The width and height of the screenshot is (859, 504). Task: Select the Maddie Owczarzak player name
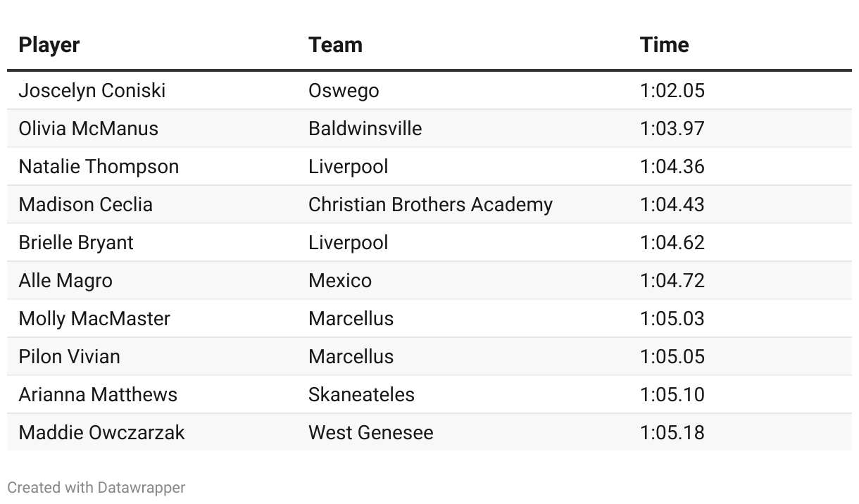[101, 433]
